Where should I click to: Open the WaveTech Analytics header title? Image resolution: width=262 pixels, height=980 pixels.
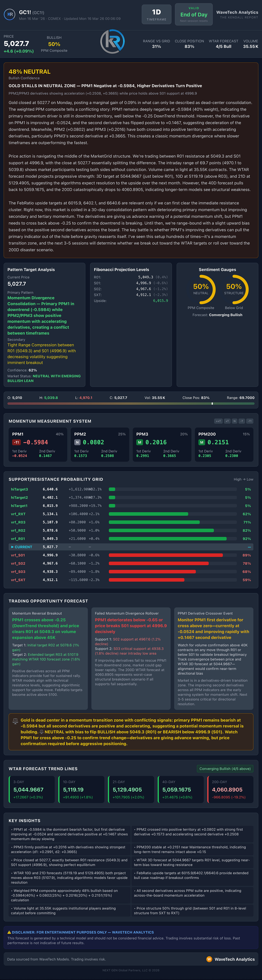[237, 12]
